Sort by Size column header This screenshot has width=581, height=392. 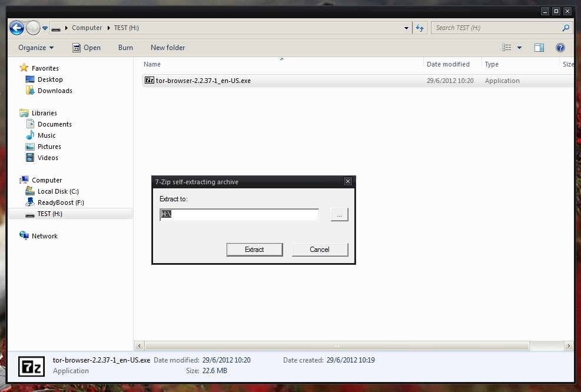[567, 64]
